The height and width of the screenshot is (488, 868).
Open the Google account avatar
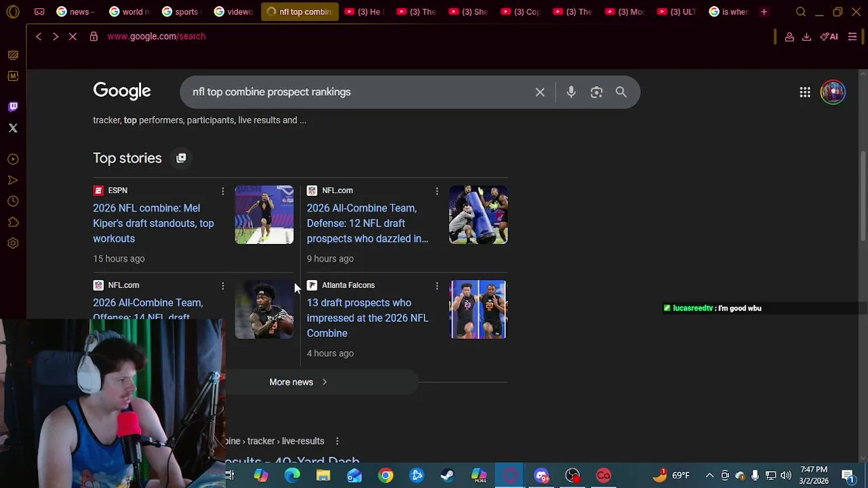(x=833, y=92)
